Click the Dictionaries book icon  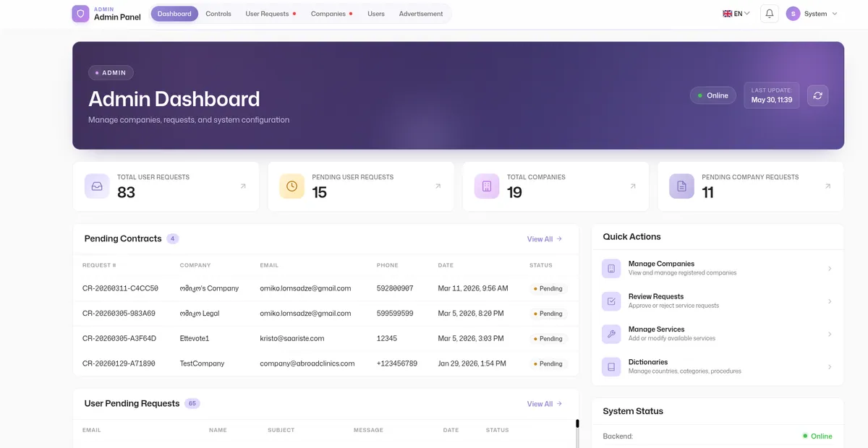pos(611,366)
